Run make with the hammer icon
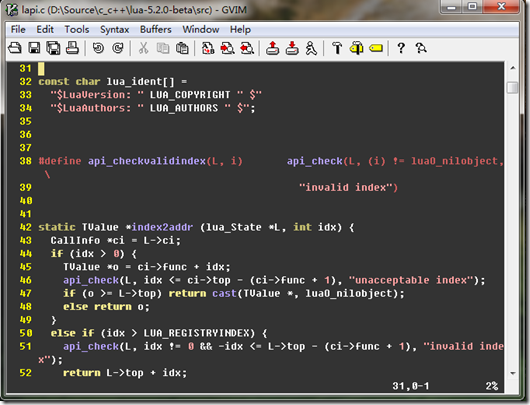Screen dimensions: 530x405 337,48
